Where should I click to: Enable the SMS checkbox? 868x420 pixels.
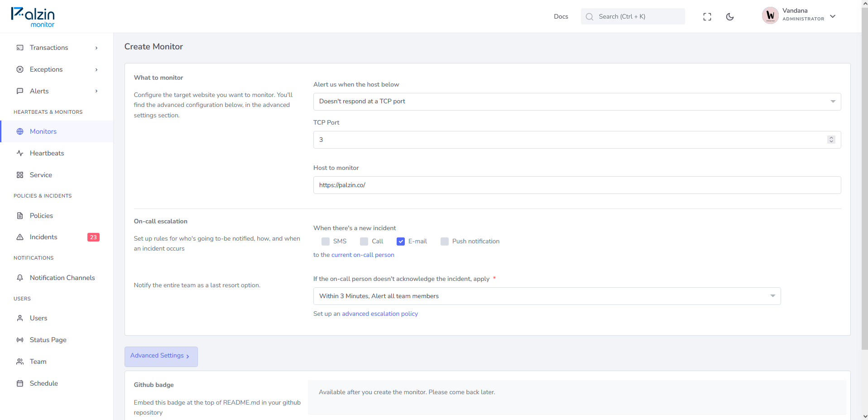tap(326, 241)
